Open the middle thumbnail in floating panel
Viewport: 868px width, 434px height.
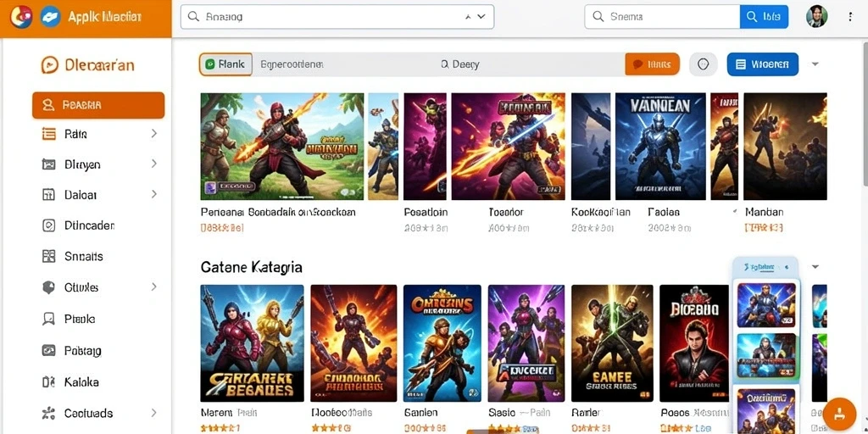click(766, 355)
